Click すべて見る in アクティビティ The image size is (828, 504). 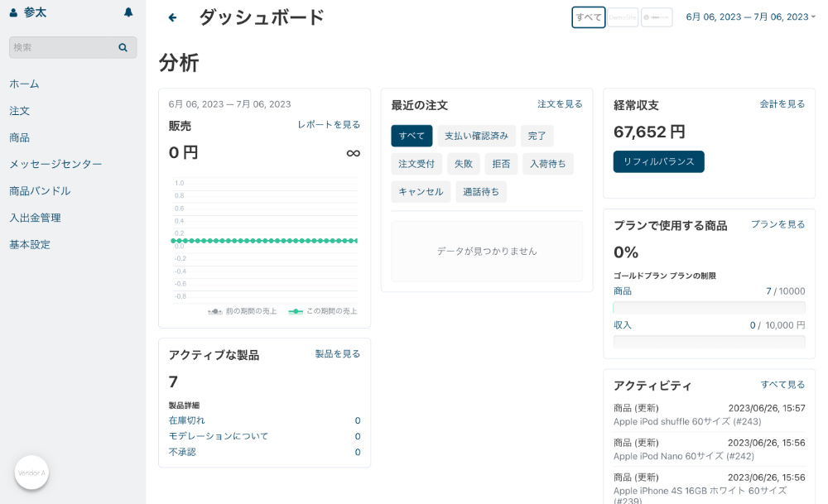point(782,384)
